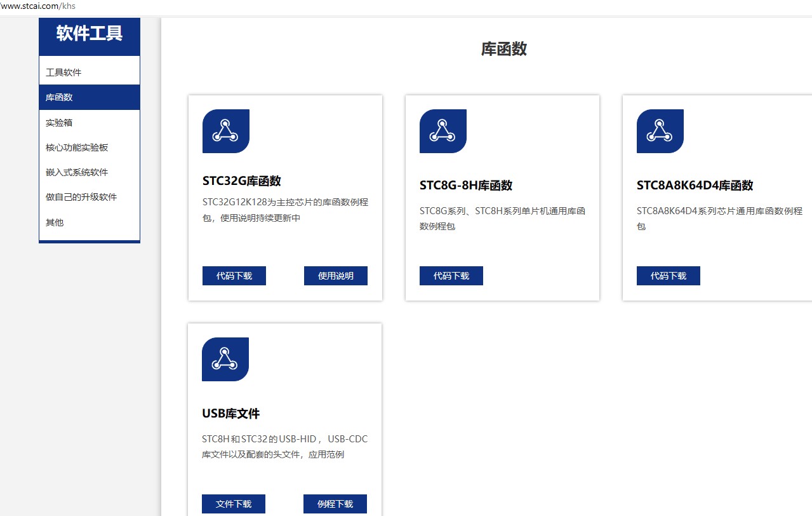
Task: Click the STC8A8K64D4库函数 card title
Action: click(x=695, y=186)
